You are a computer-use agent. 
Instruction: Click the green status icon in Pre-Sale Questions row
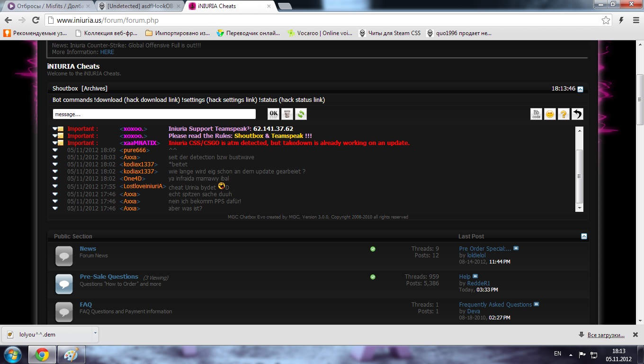[373, 277]
